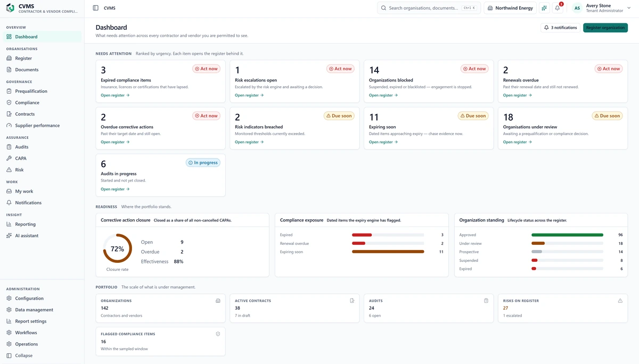
Task: Open register for Expired compliance items
Action: click(115, 95)
